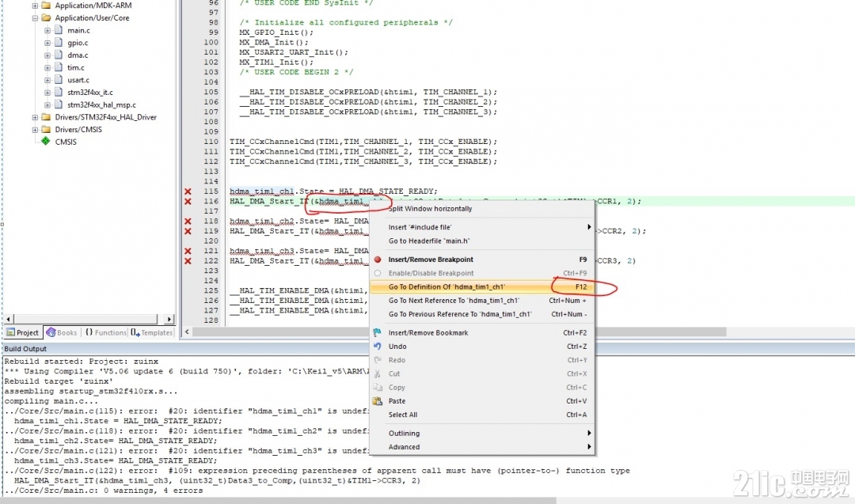
Task: Choose Insert/Remove Breakpoint menu entry
Action: click(482, 260)
